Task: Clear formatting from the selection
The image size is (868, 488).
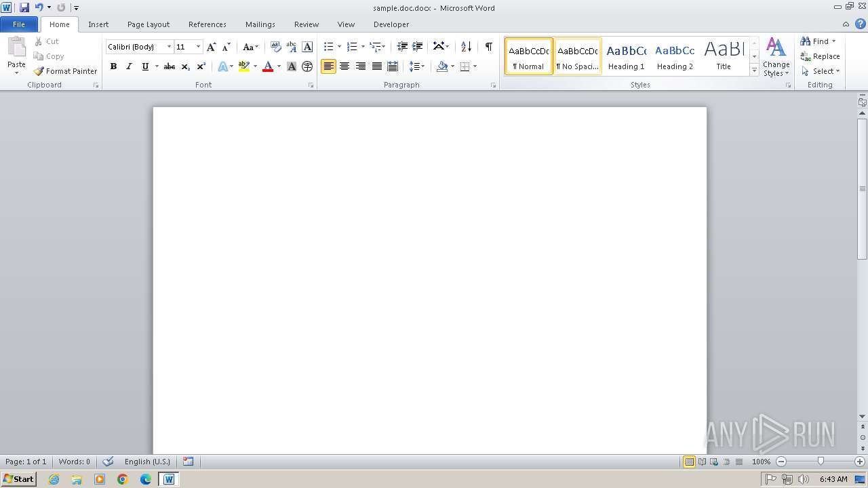Action: coord(275,47)
